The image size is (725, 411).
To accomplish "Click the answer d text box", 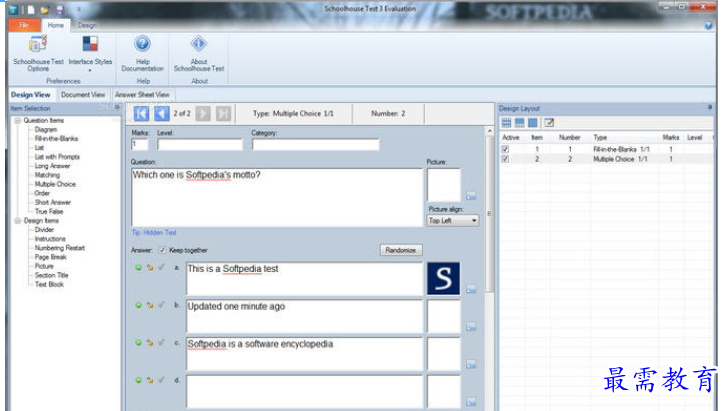I will click(305, 392).
